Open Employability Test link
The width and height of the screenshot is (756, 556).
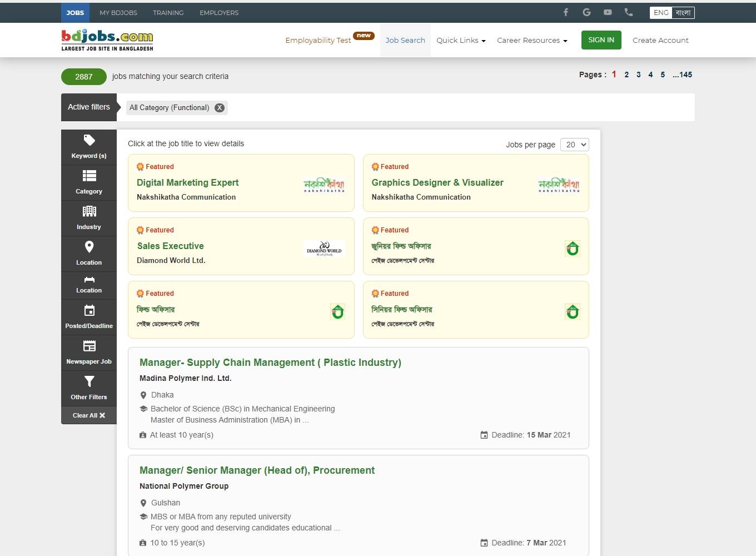pos(318,41)
